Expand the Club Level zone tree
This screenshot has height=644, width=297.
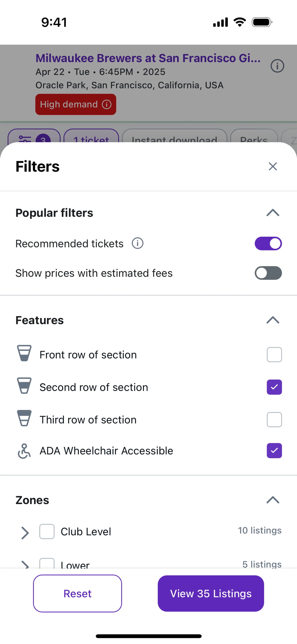click(x=25, y=533)
